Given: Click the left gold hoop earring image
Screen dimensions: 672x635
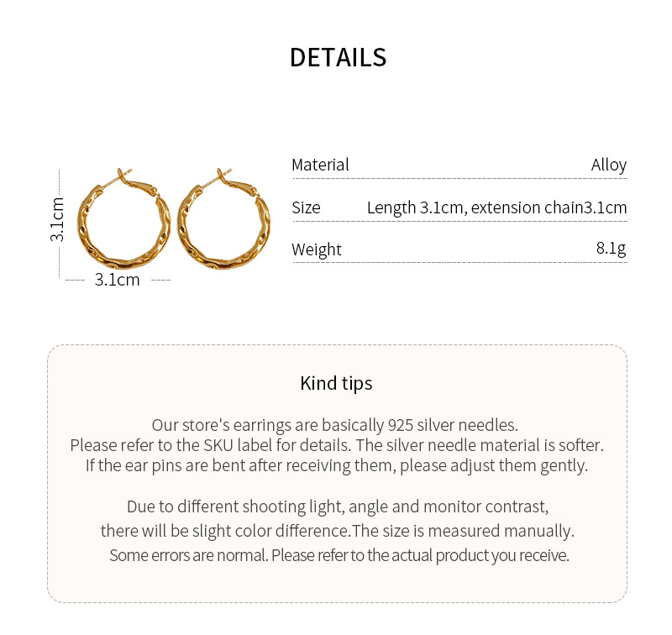Looking at the screenshot, I should [x=123, y=223].
